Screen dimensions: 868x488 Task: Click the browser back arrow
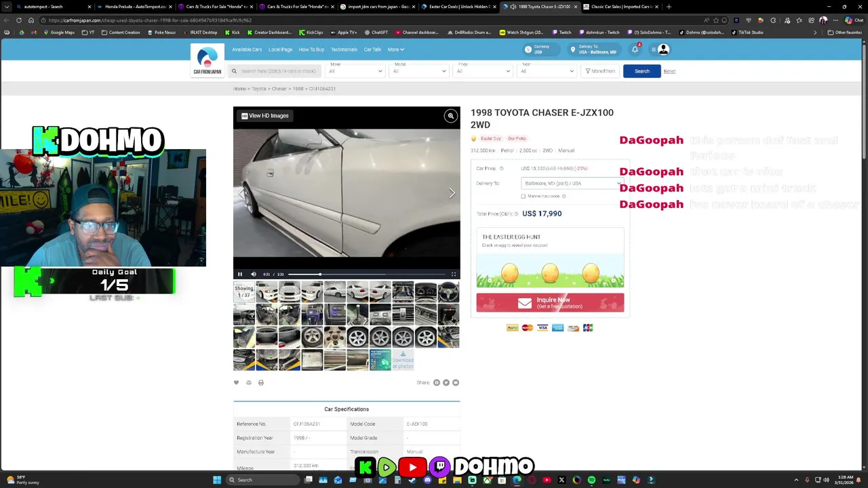tap(7, 20)
